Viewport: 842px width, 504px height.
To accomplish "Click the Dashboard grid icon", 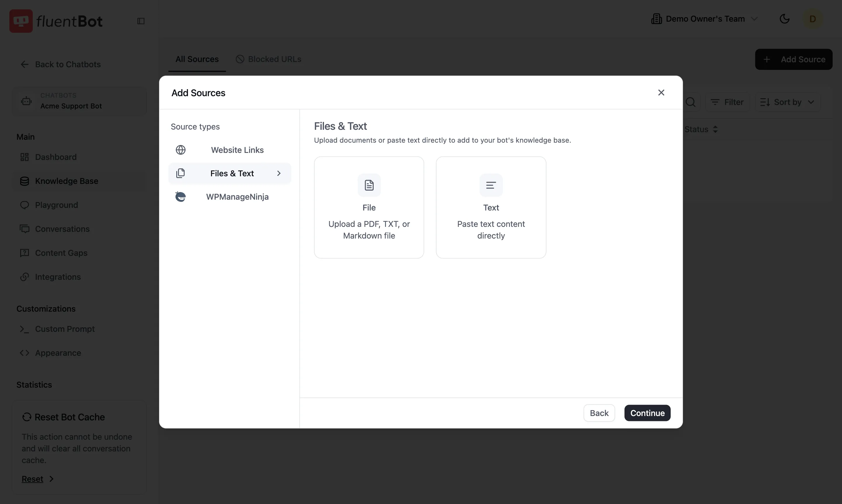I will point(25,157).
